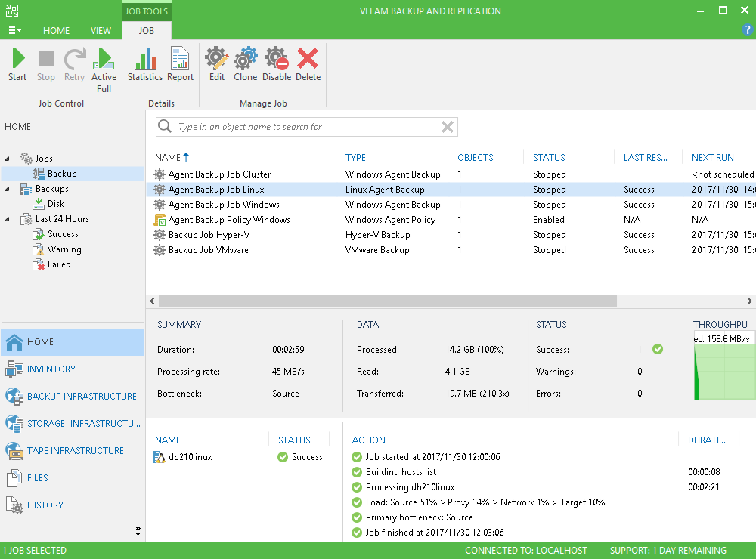The height and width of the screenshot is (559, 756).
Task: Click the Backup Job VMware gear icon
Action: click(x=160, y=250)
